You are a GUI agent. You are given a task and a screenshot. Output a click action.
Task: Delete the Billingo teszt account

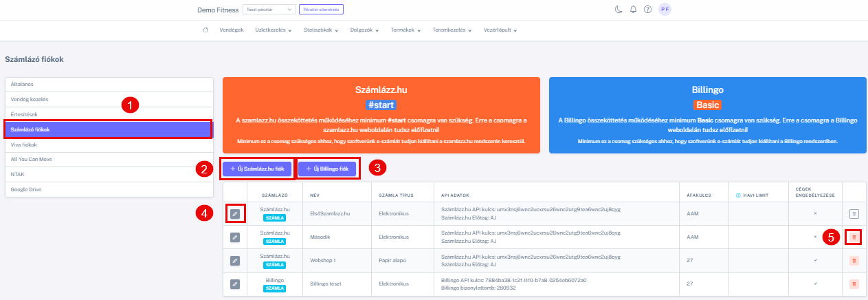click(854, 283)
